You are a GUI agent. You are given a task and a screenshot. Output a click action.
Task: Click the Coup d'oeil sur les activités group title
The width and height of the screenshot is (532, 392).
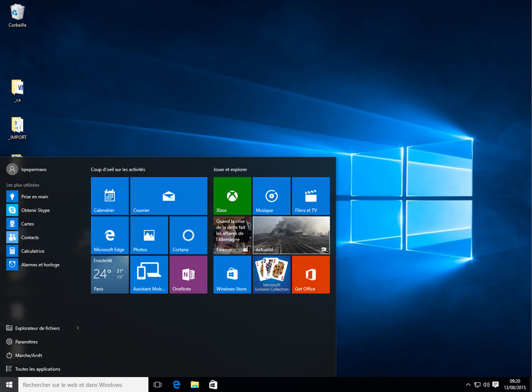[118, 169]
